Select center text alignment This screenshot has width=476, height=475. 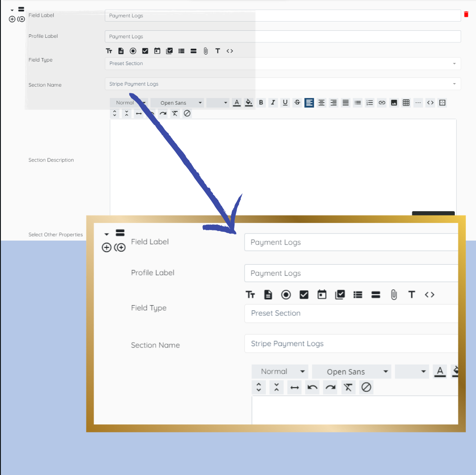(322, 102)
